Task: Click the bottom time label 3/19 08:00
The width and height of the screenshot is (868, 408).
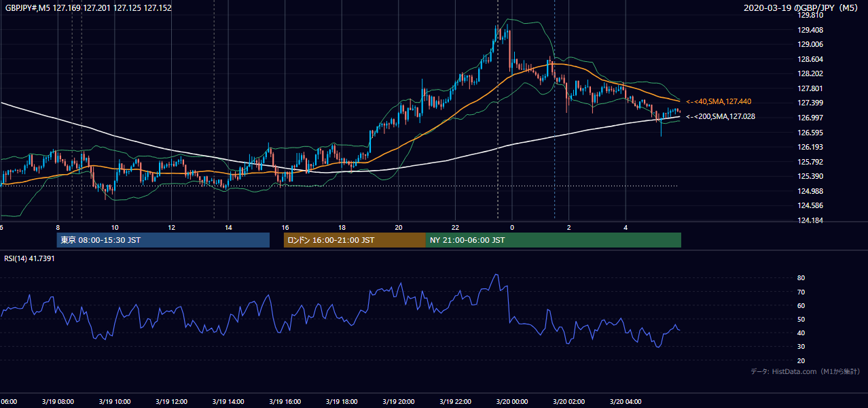Action: click(58, 402)
